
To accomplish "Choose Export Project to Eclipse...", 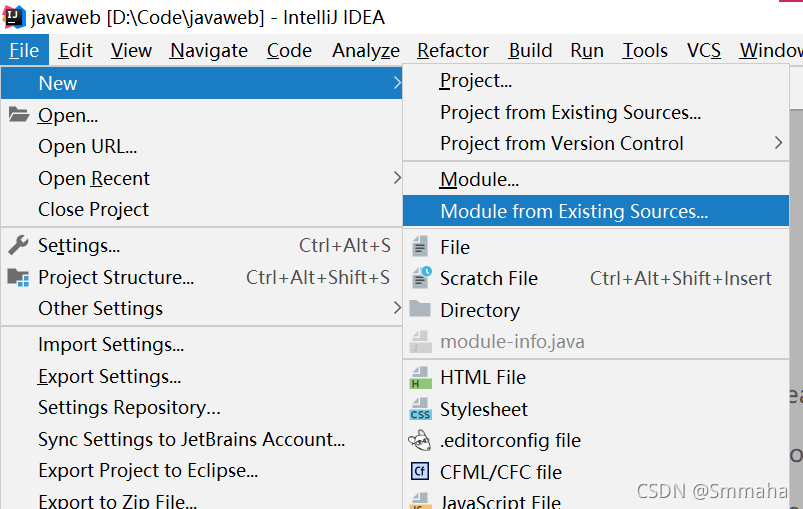I will tap(201, 470).
